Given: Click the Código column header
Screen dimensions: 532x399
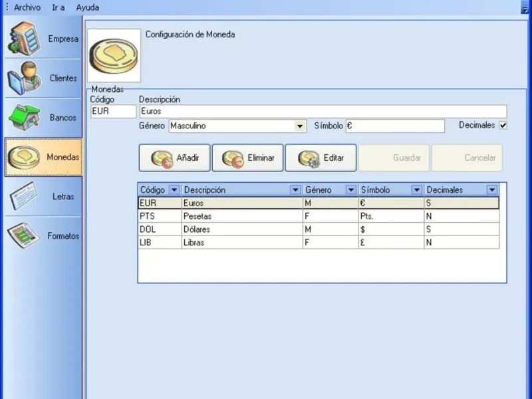Looking at the screenshot, I should pos(160,190).
